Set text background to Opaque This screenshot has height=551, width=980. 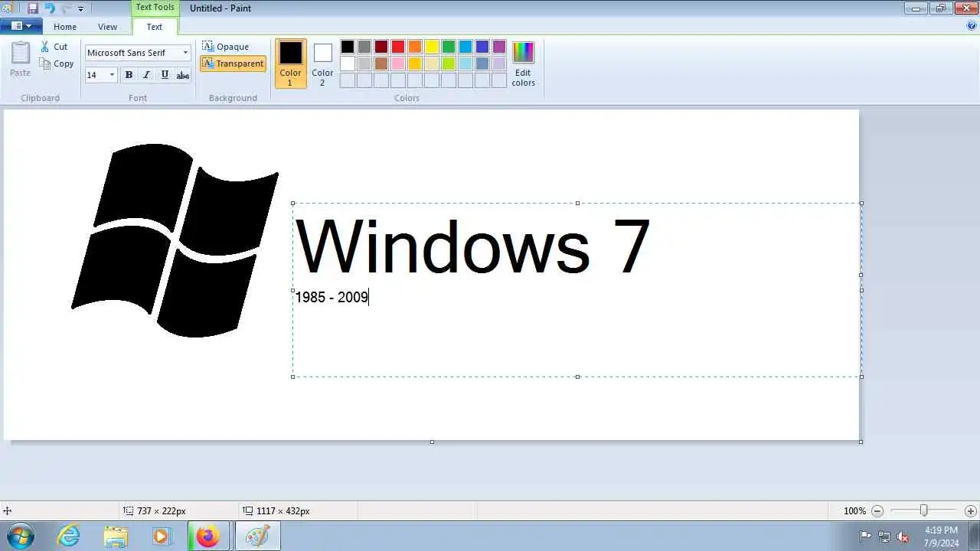(226, 47)
